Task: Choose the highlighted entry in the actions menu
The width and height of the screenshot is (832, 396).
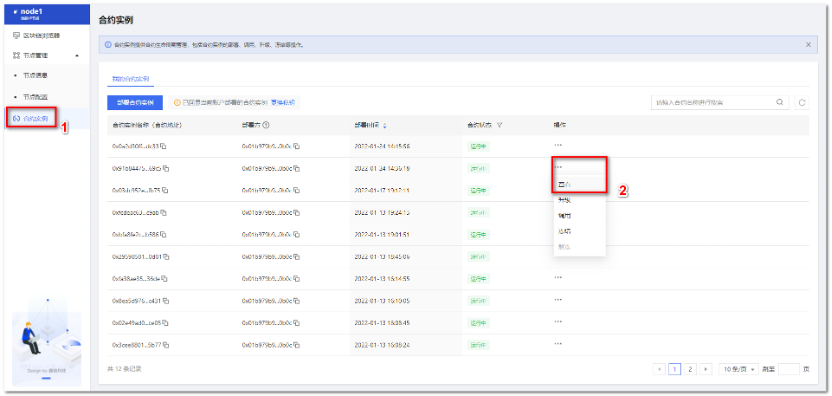Action: click(x=579, y=185)
